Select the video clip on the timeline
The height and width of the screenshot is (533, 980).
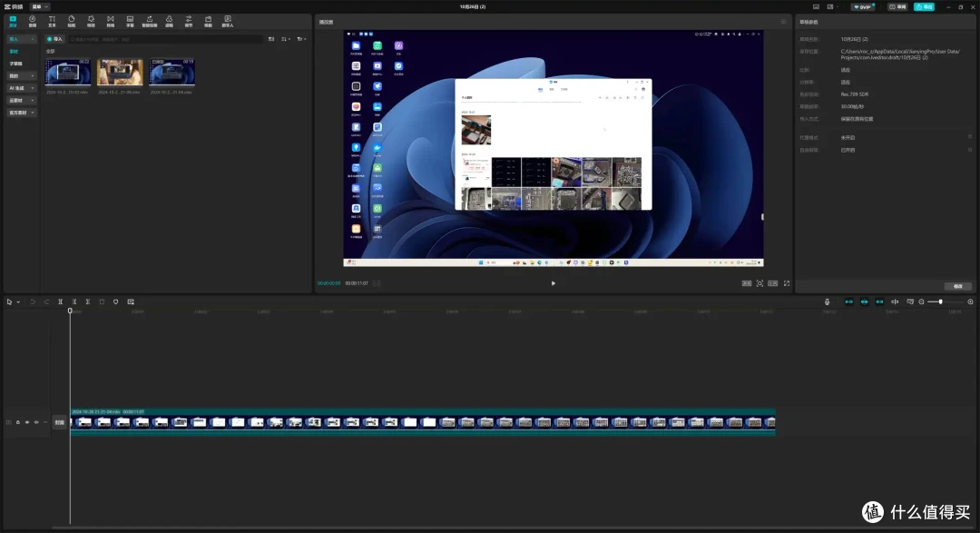point(423,422)
